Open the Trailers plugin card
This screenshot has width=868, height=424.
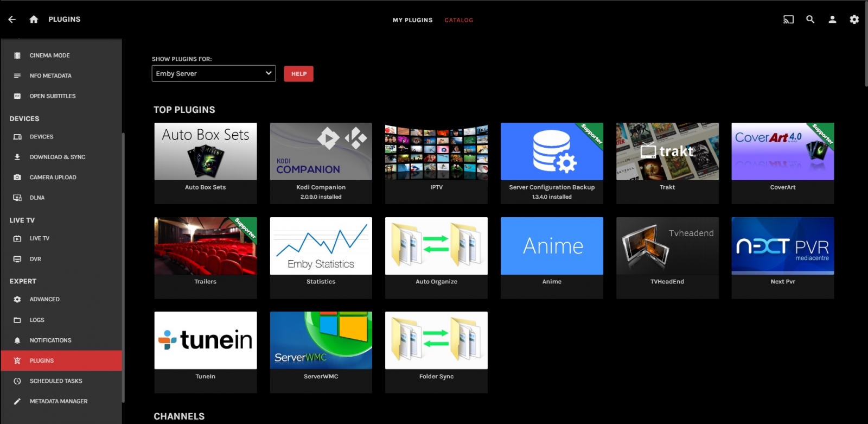[206, 258]
